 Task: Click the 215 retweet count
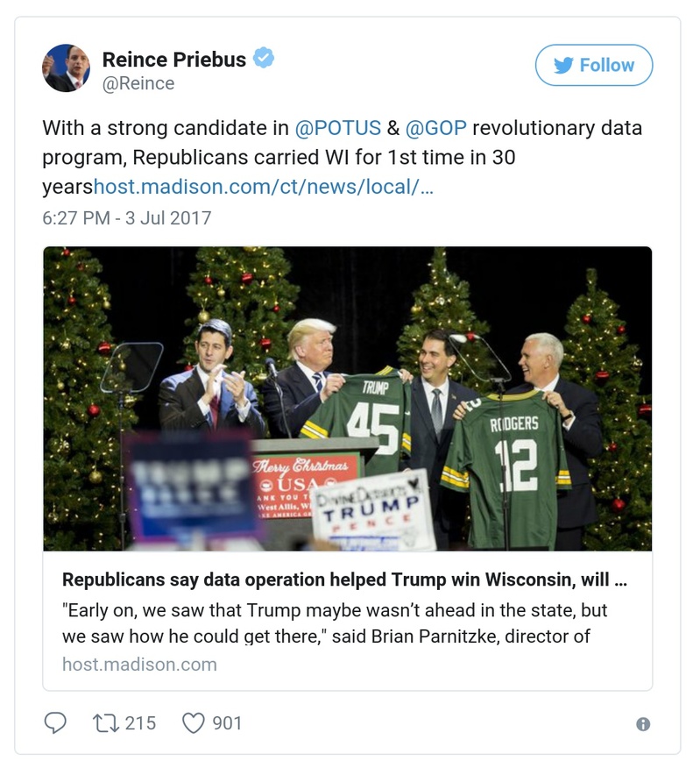click(x=140, y=722)
